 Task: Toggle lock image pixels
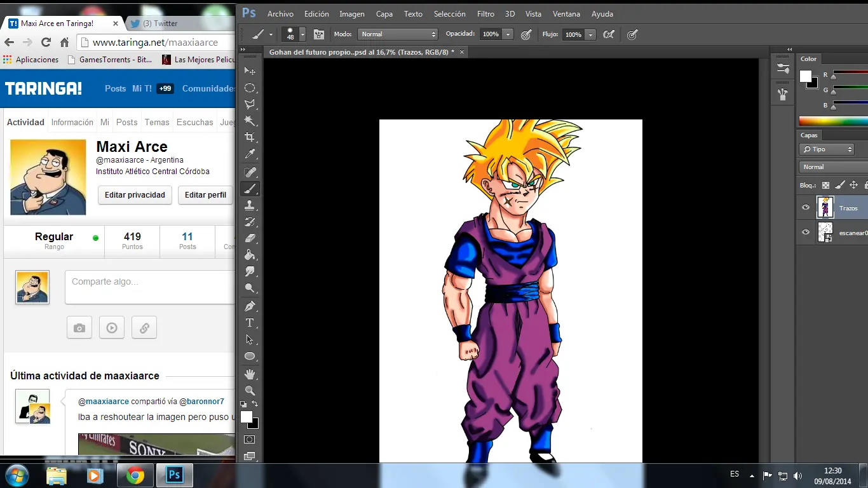point(839,186)
